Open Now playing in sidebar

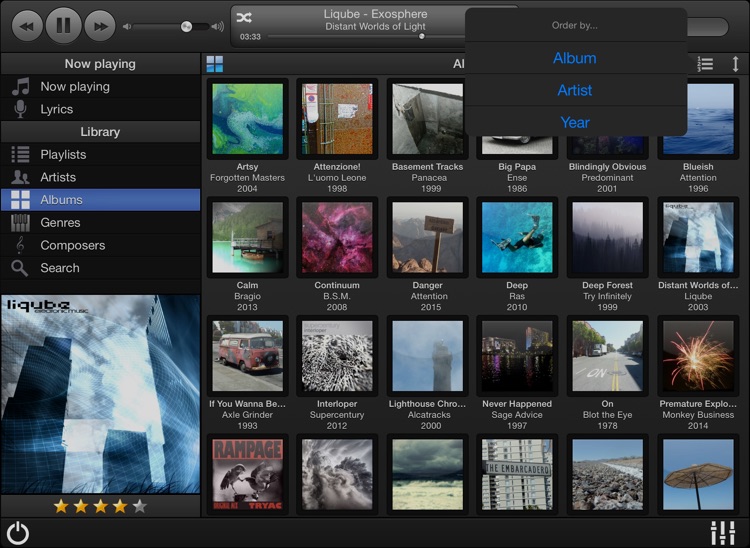point(100,87)
